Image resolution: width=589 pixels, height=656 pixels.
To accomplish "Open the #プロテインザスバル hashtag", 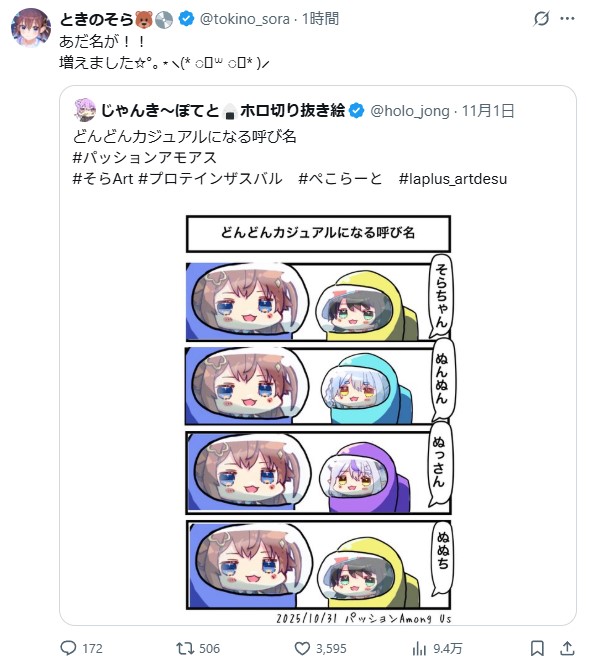I will pos(210,179).
